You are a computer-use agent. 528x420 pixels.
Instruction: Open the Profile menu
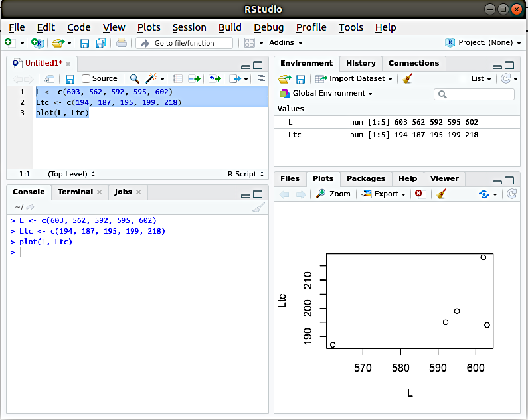click(311, 27)
